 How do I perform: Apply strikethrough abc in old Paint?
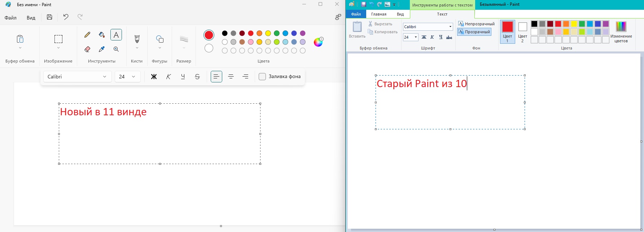click(x=449, y=37)
